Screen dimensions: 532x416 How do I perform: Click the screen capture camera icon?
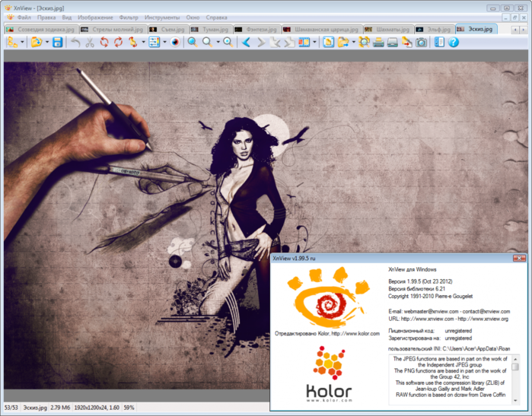[421, 43]
